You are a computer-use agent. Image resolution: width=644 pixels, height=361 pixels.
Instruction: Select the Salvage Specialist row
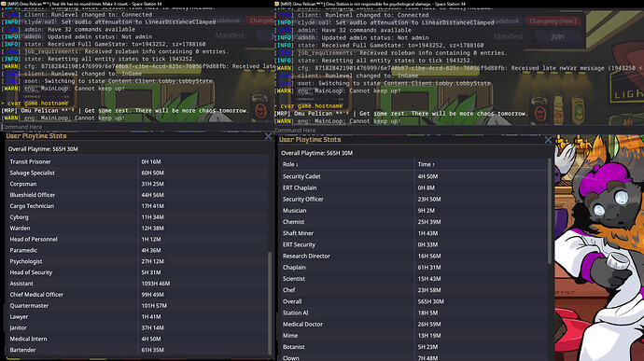[x=138, y=173]
